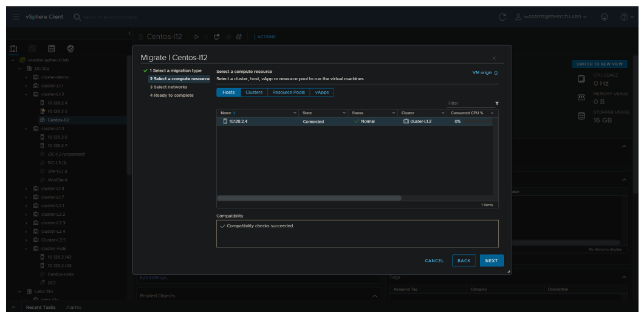Select host 10.128.2.6 in the tree
The height and width of the screenshot is (318, 644).
tap(58, 137)
